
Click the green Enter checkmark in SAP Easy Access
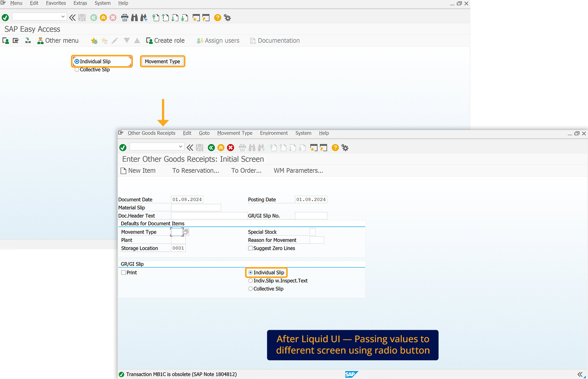(x=5, y=18)
